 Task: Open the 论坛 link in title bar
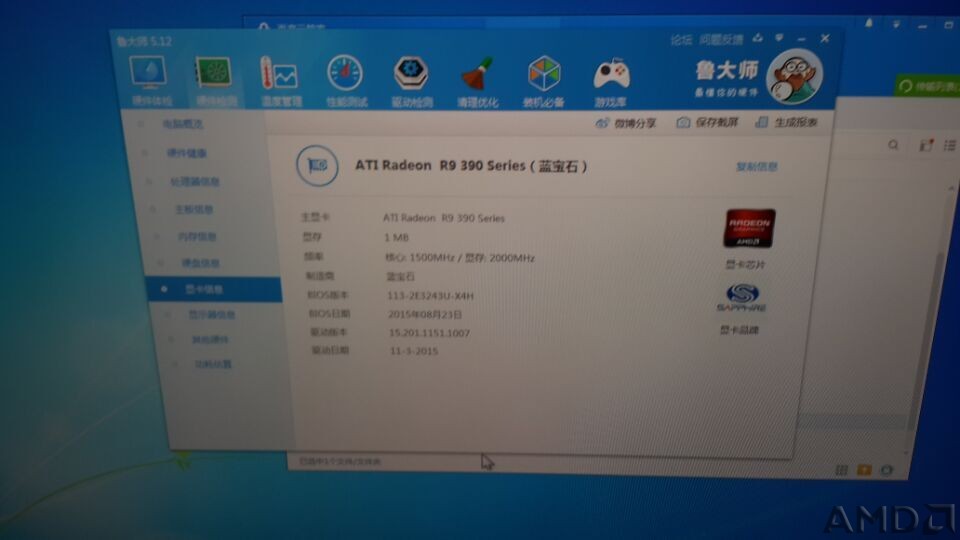[681, 40]
